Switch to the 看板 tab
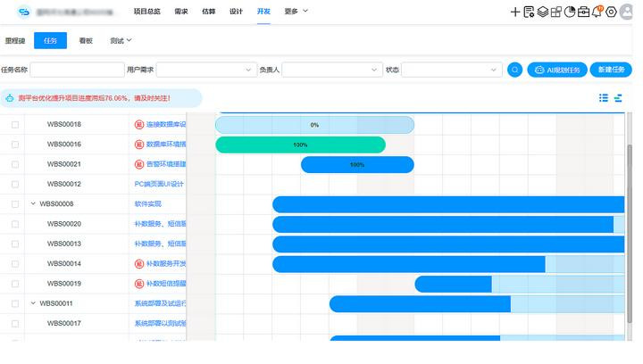This screenshot has height=364, width=643. 87,41
